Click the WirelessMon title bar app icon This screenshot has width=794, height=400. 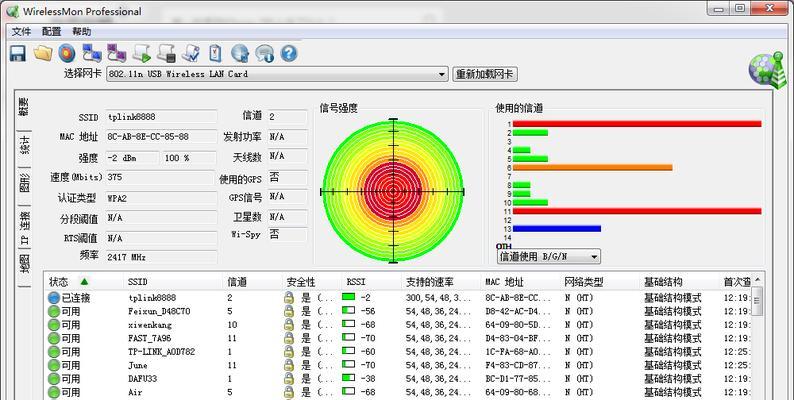tap(12, 11)
